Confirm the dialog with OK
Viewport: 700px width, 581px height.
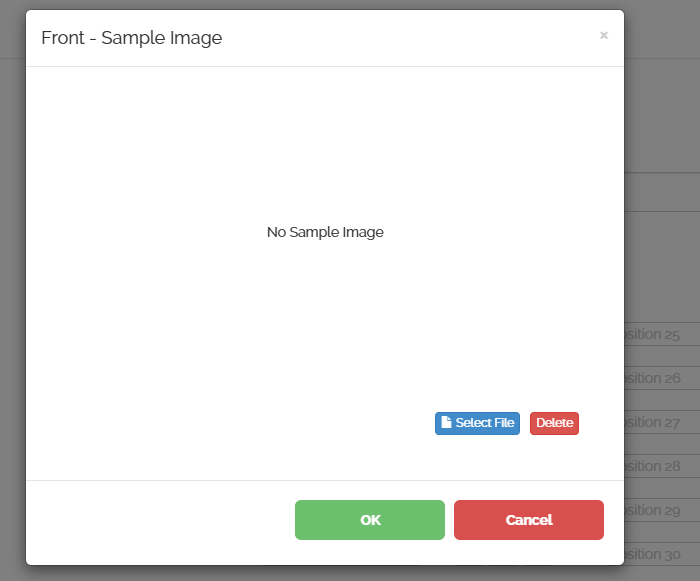[370, 520]
